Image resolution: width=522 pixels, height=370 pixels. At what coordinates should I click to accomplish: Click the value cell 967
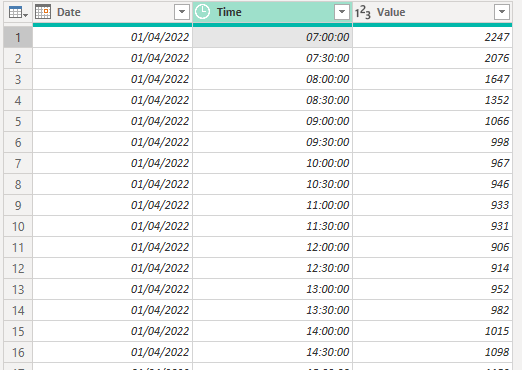click(x=432, y=163)
